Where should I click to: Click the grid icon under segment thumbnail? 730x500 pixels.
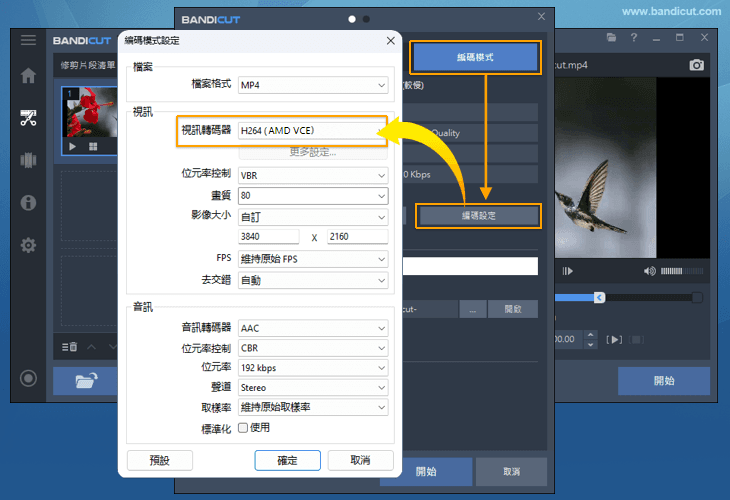click(x=93, y=147)
